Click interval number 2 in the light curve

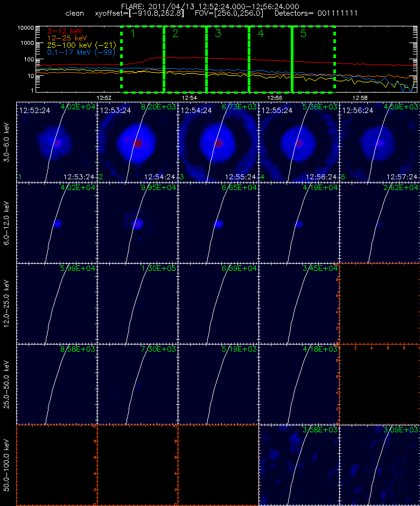coord(176,33)
